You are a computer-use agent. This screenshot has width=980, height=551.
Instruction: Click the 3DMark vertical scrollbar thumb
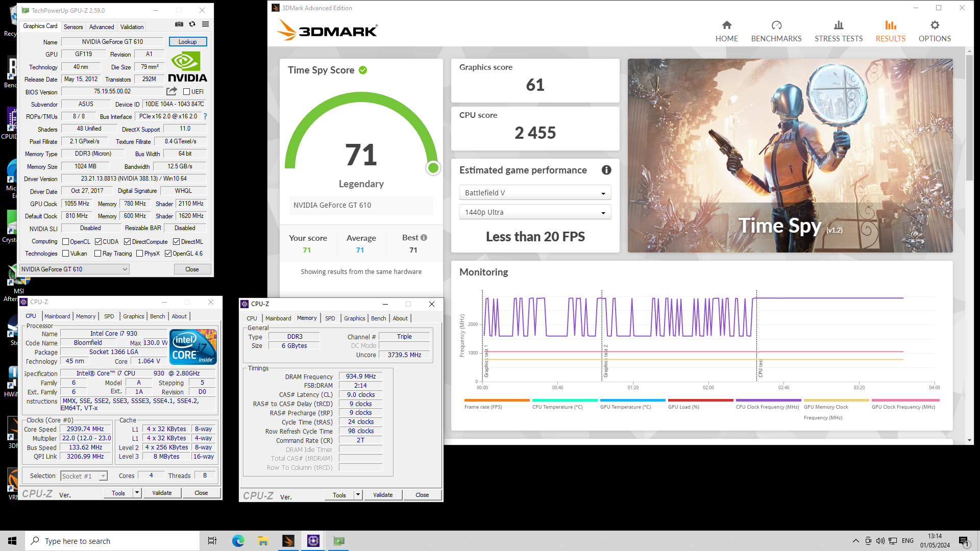pos(969,117)
